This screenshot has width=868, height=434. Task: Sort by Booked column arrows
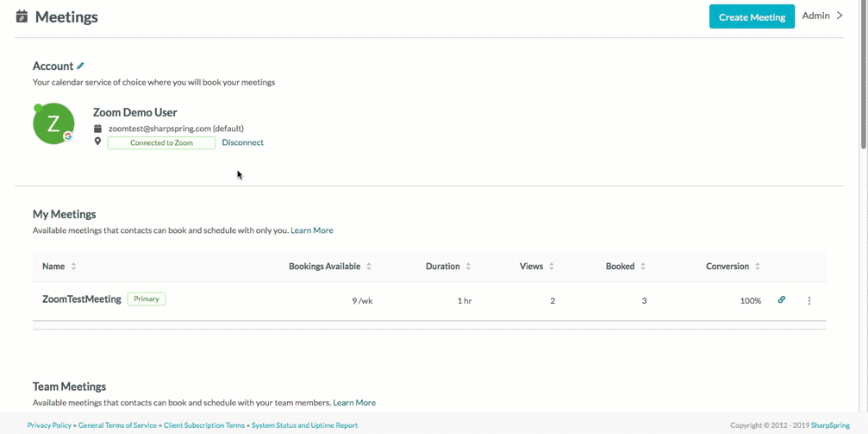pyautogui.click(x=643, y=267)
